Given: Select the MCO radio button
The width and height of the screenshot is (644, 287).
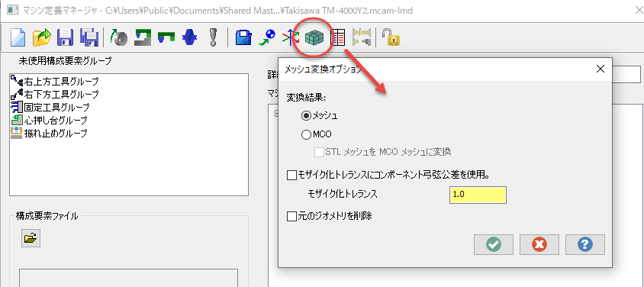Looking at the screenshot, I should [306, 134].
